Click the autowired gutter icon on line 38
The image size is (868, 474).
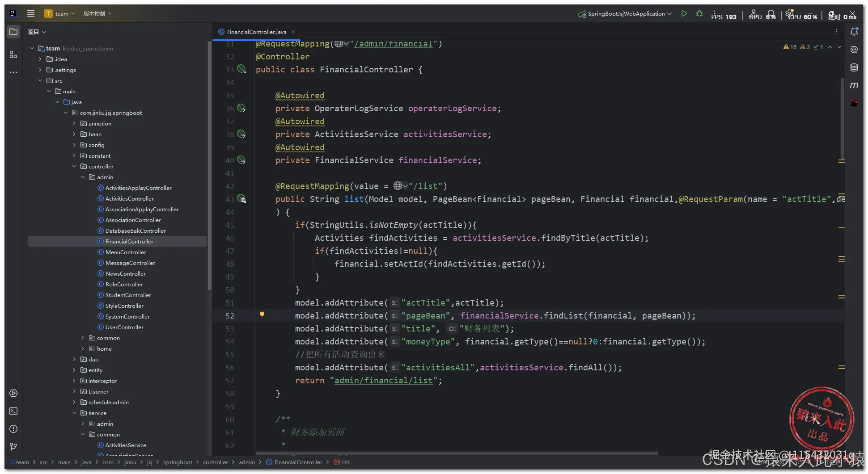coord(241,134)
